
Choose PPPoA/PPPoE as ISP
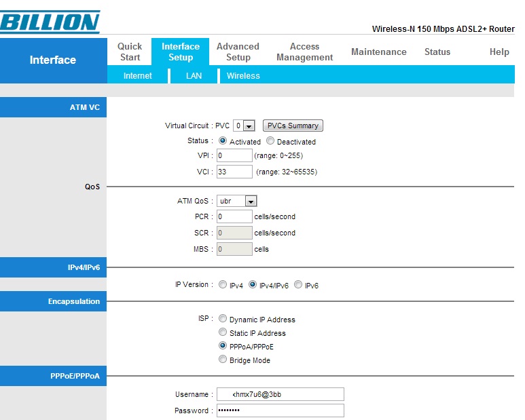[x=223, y=345]
